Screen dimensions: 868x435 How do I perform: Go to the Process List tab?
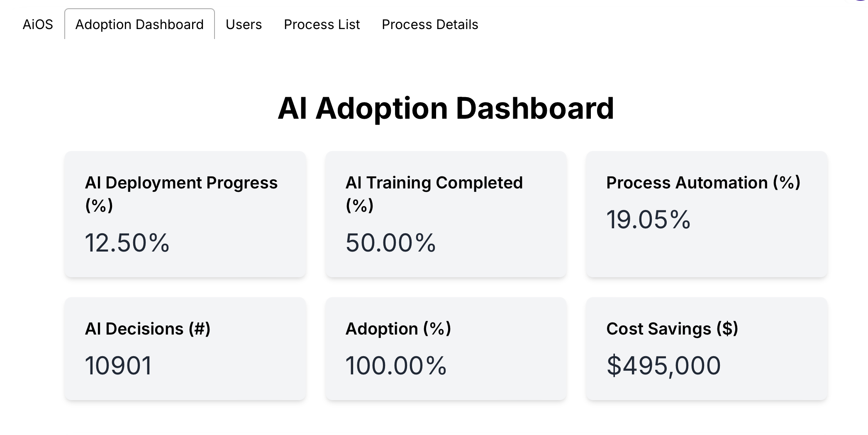coord(322,24)
